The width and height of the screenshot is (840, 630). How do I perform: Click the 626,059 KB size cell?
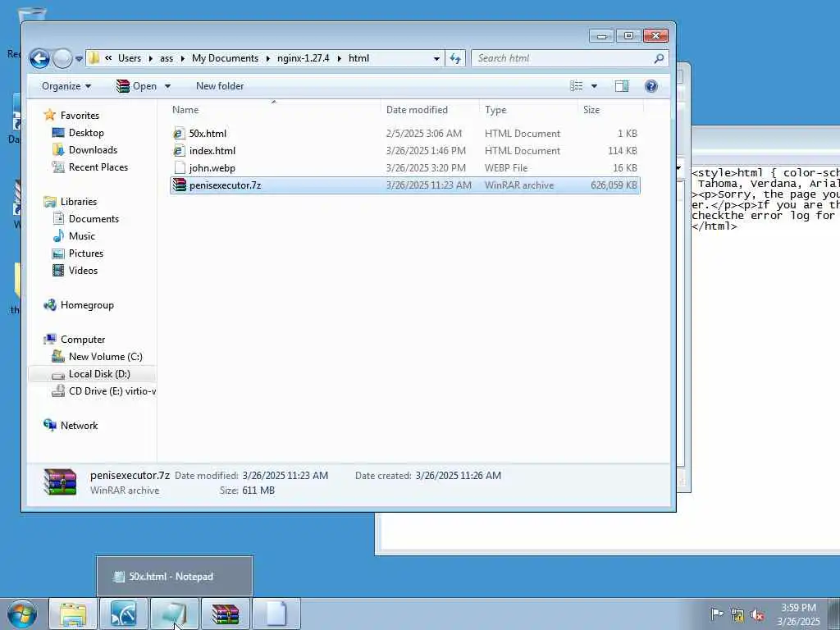[614, 185]
